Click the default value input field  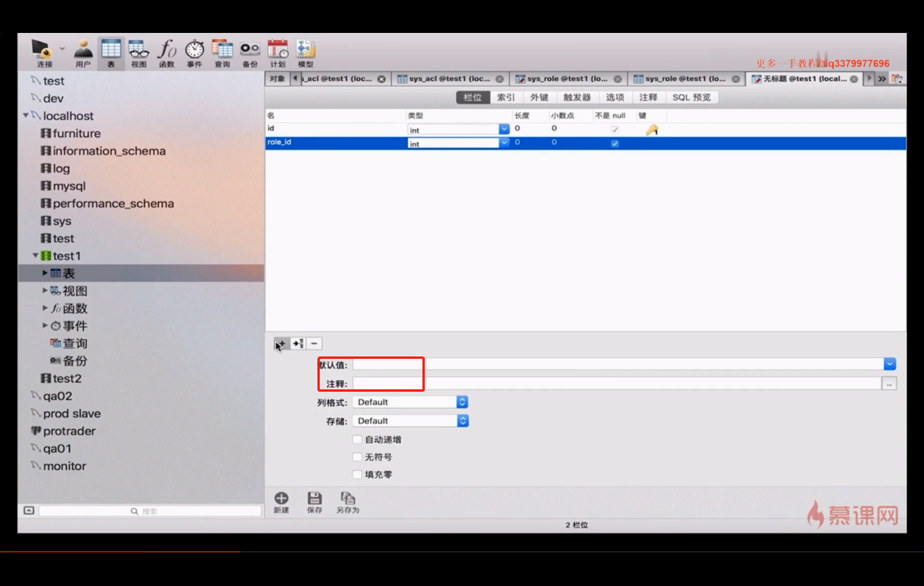618,364
